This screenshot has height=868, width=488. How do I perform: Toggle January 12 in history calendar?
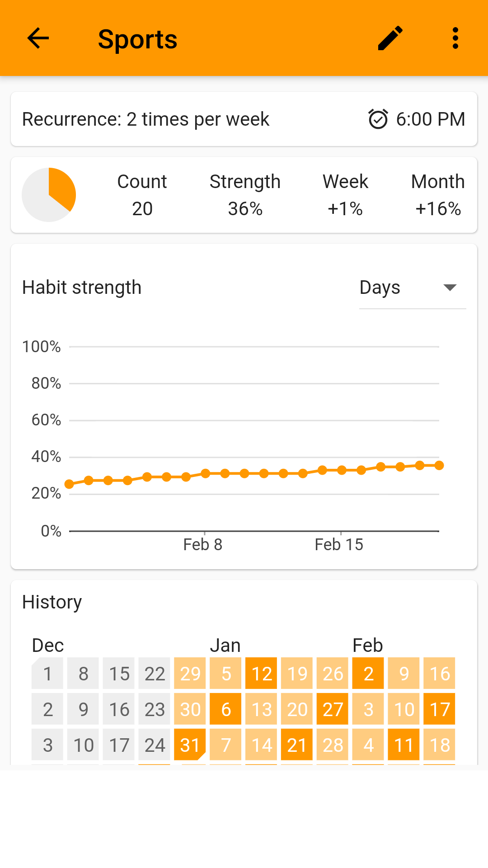pyautogui.click(x=261, y=674)
